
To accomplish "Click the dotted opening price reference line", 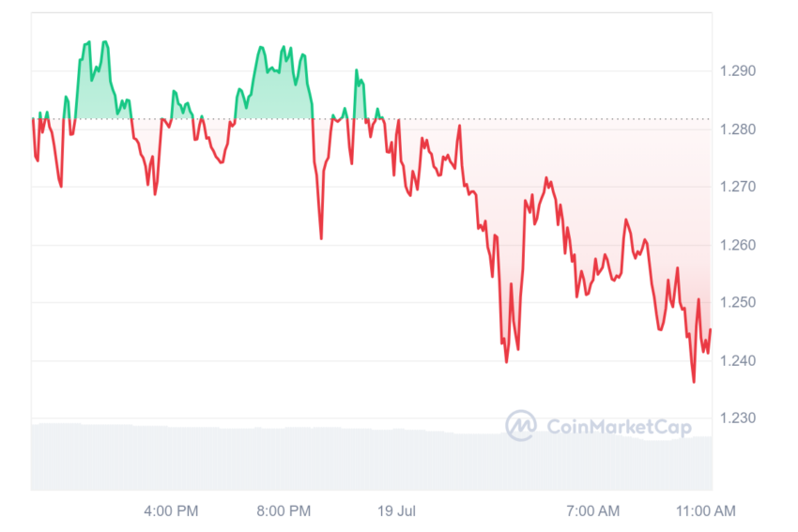I will (372, 119).
